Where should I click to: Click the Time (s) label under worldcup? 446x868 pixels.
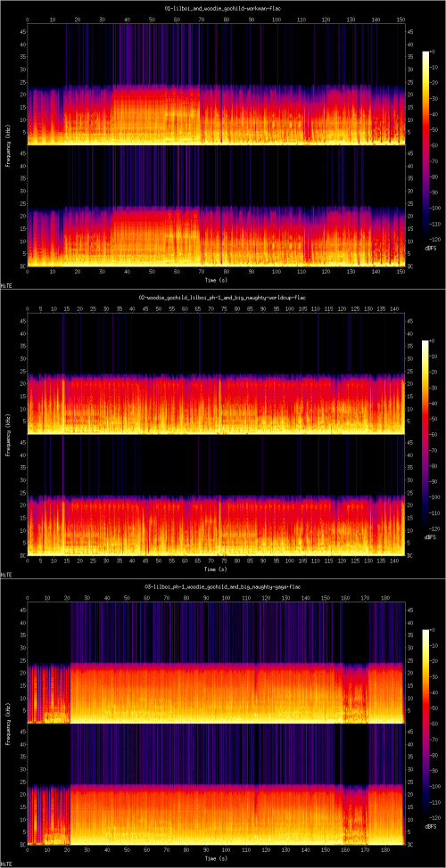coord(216,569)
